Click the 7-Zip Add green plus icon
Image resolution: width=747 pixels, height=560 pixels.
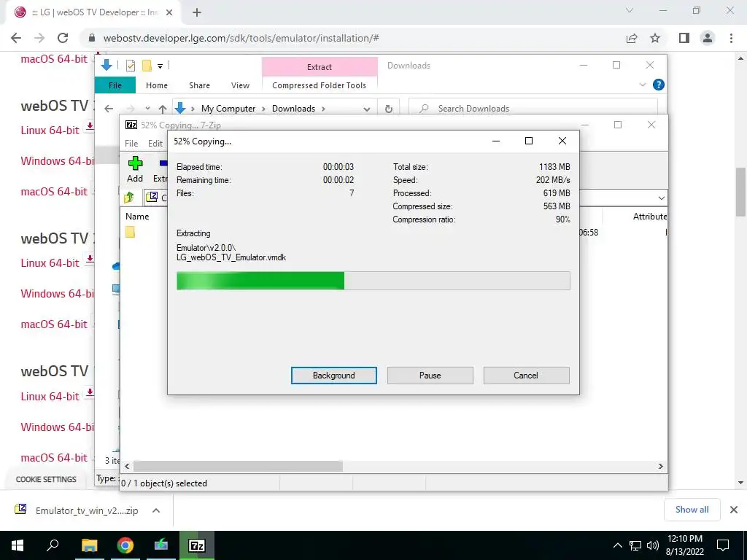click(x=135, y=163)
